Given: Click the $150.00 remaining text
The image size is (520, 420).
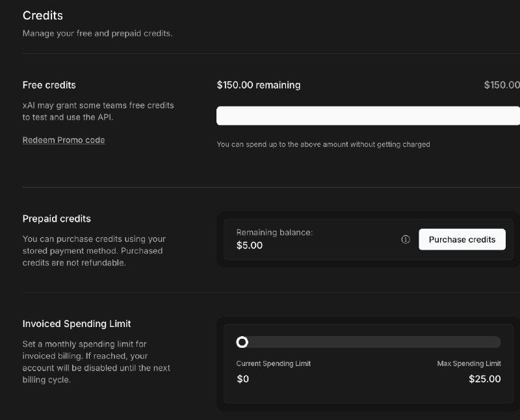Looking at the screenshot, I should coord(259,85).
